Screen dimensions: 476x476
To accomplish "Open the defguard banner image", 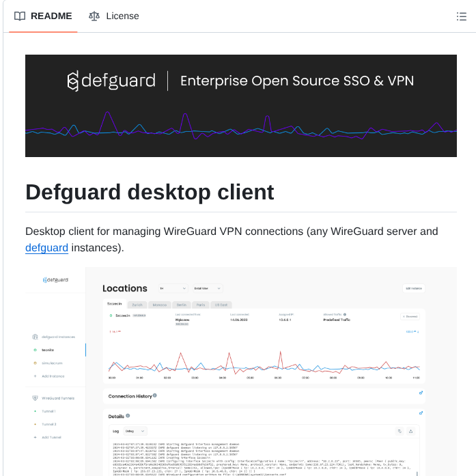I will [x=241, y=106].
